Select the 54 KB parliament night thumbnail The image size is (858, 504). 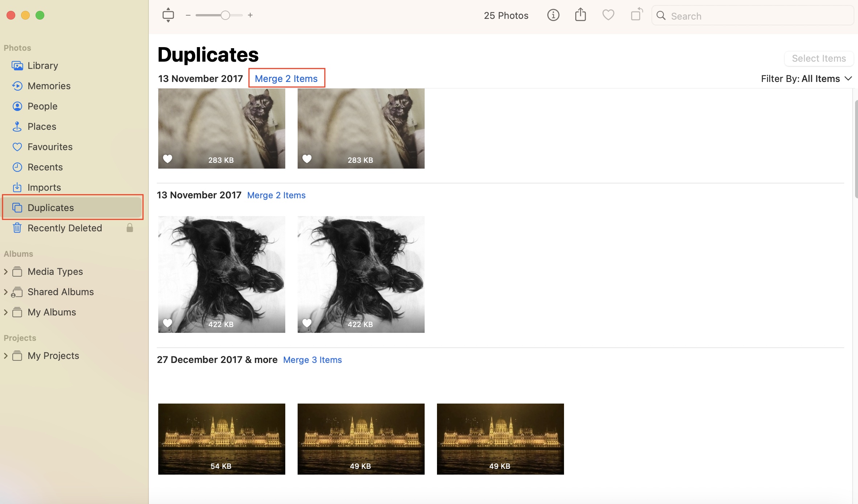pyautogui.click(x=222, y=439)
